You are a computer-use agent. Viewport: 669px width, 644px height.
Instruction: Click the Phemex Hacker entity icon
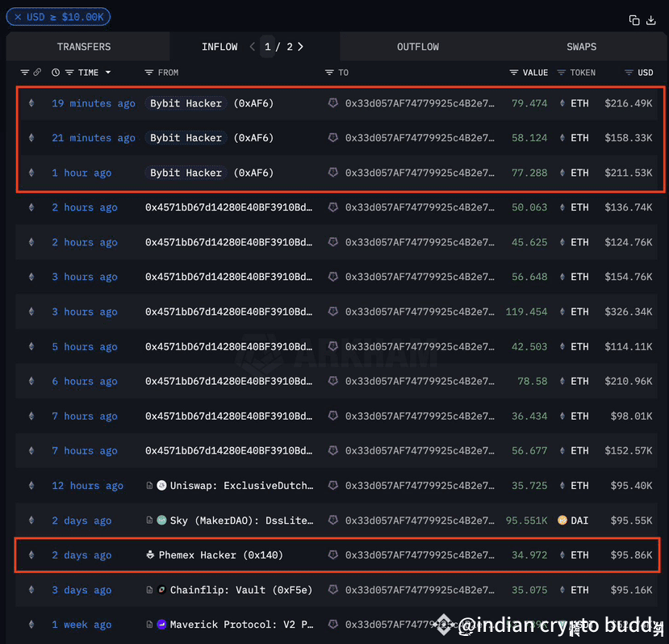point(150,554)
